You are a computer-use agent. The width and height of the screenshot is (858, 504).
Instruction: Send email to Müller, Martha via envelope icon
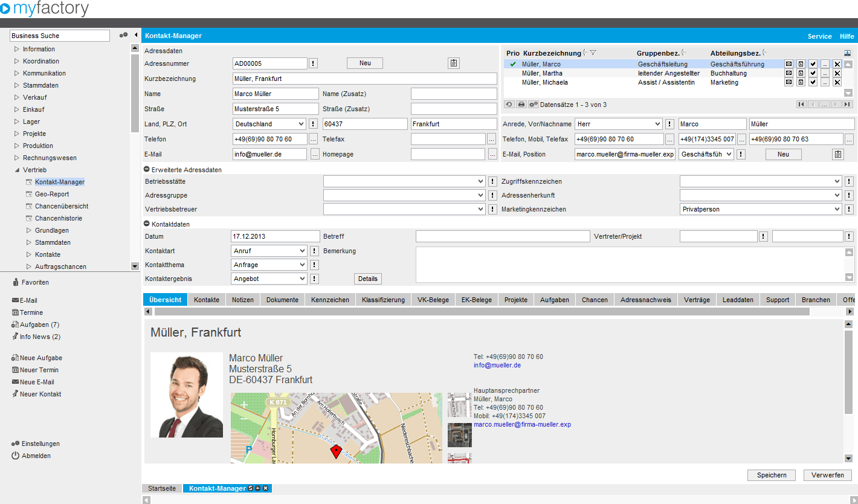tap(789, 73)
